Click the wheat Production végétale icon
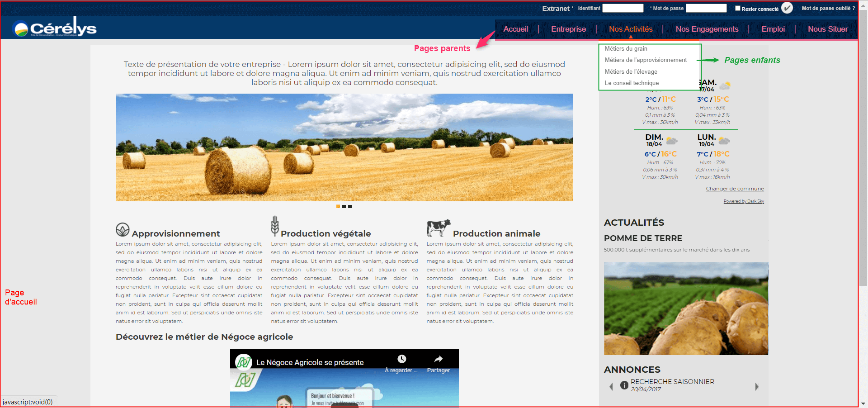The width and height of the screenshot is (868, 408). coord(275,226)
